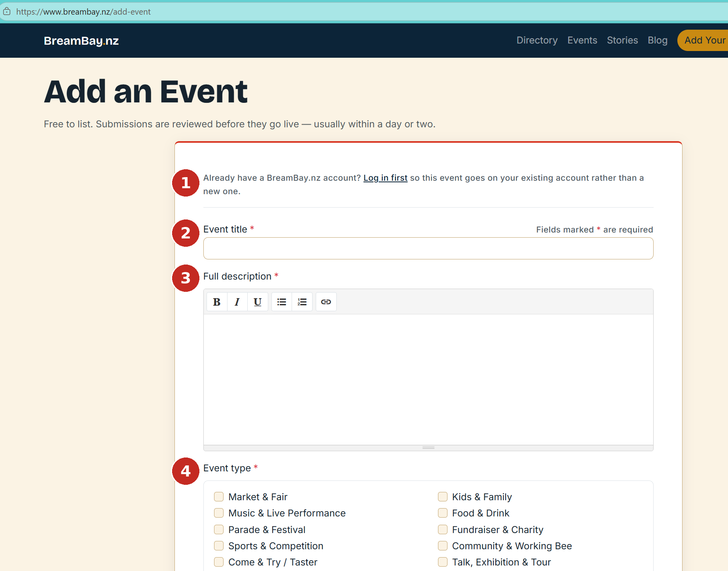
Task: Check the Sports & Competition checkbox
Action: 219,546
